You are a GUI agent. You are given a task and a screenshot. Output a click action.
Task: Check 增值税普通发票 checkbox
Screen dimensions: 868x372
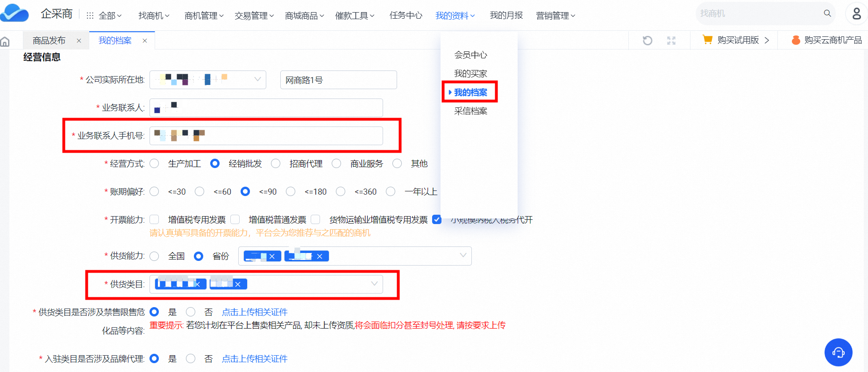(235, 219)
